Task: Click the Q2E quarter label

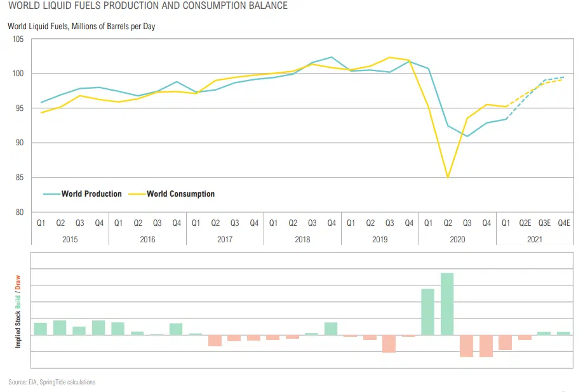Action: click(x=525, y=223)
